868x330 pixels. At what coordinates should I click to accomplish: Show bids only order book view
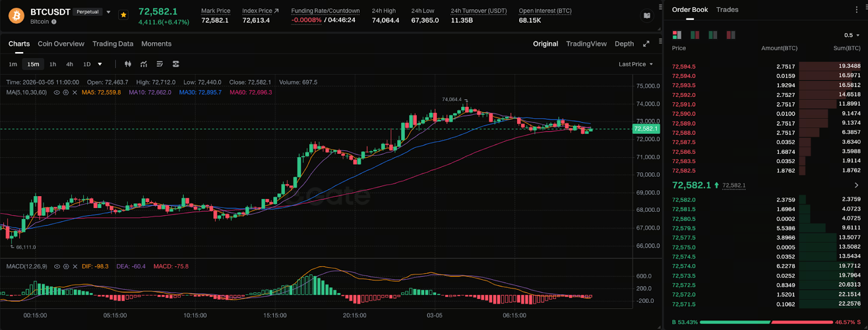[713, 35]
